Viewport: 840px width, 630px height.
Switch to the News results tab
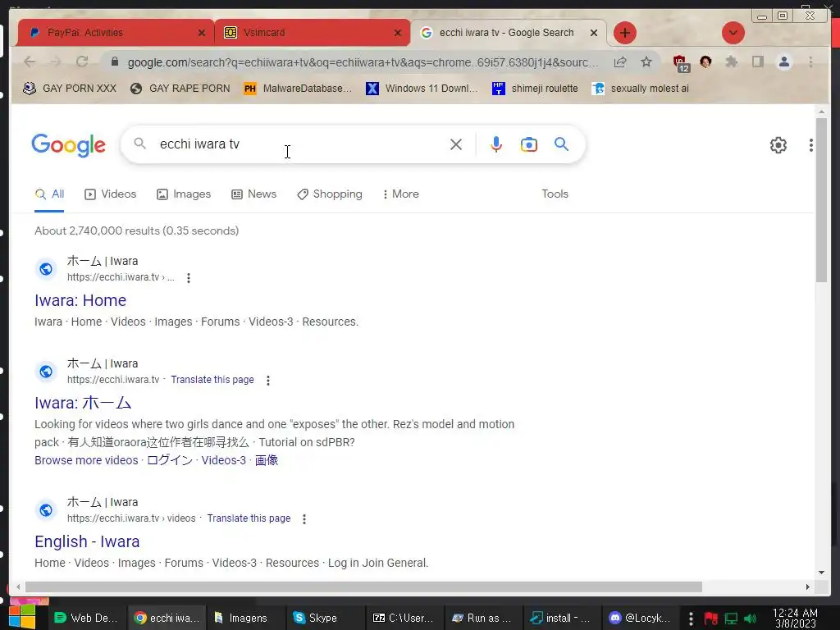click(254, 194)
